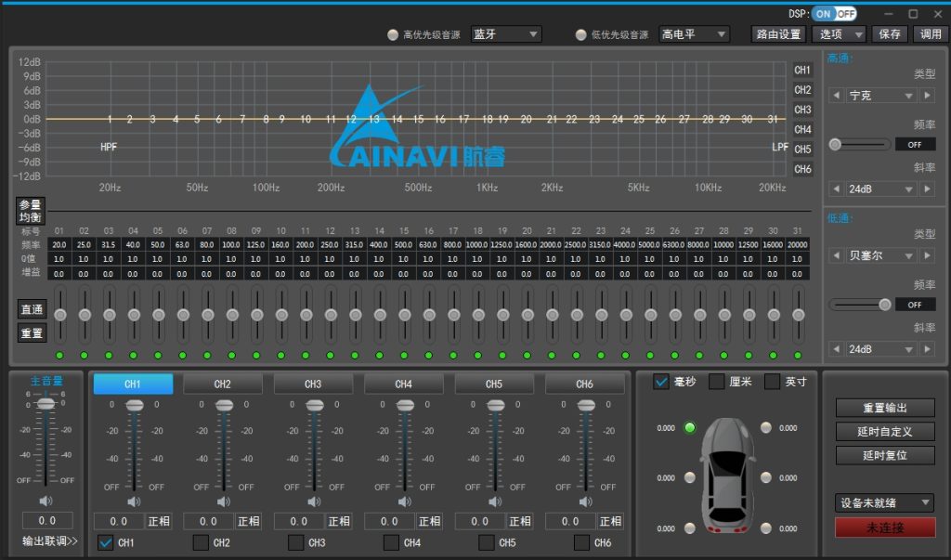Select the middle-right speaker dot on car diagram
The width and height of the screenshot is (951, 560).
pos(766,477)
